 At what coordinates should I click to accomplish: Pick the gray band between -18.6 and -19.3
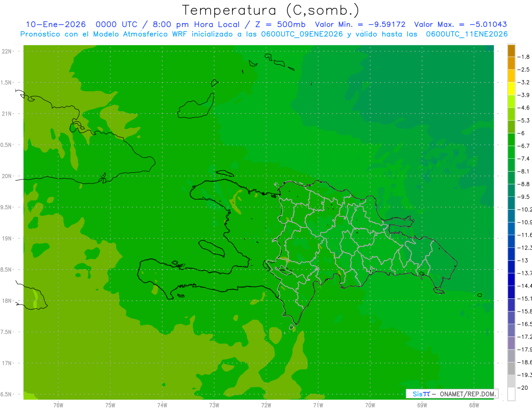(511, 369)
